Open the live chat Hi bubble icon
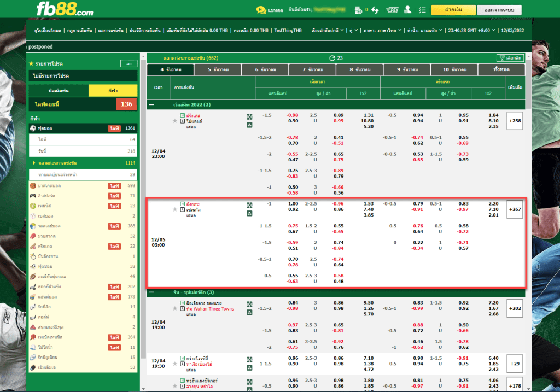The image size is (560, 392). (261, 10)
